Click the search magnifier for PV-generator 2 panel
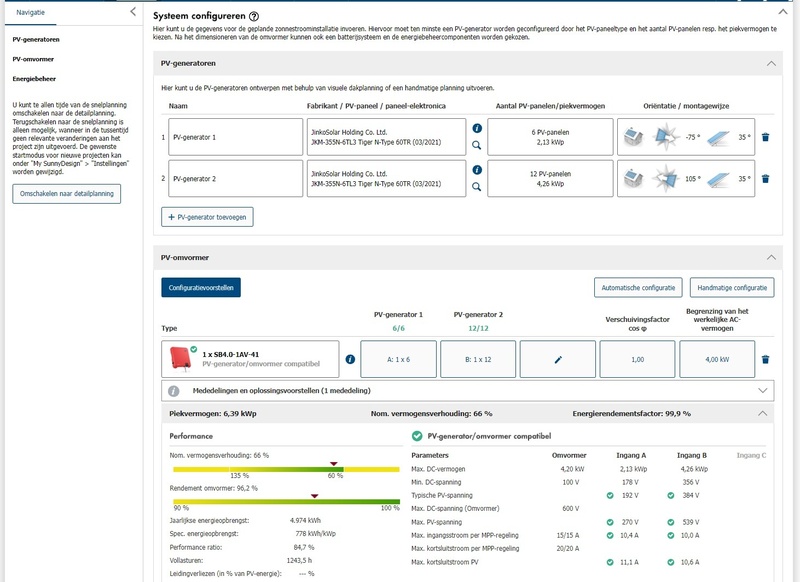This screenshot has height=582, width=800. [x=477, y=187]
